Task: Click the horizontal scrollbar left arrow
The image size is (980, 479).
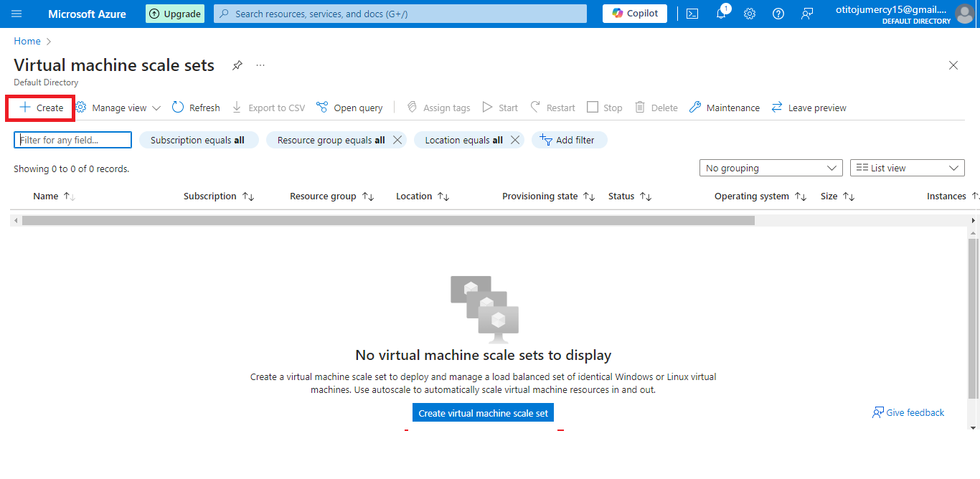Action: point(16,220)
